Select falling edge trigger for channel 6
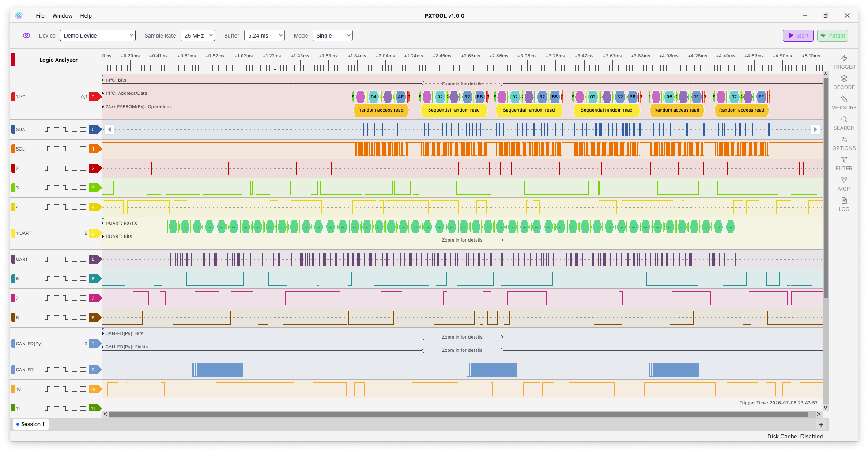The width and height of the screenshot is (868, 453). (x=65, y=279)
